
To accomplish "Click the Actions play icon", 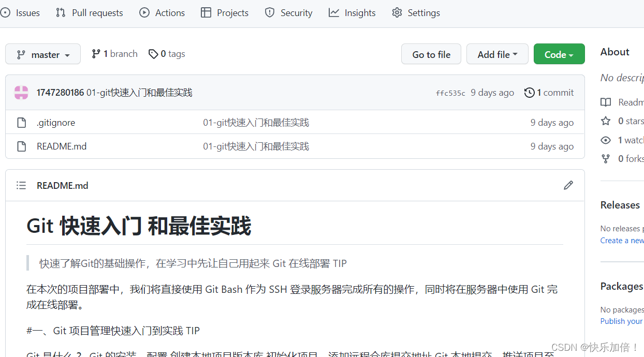I will (x=144, y=13).
